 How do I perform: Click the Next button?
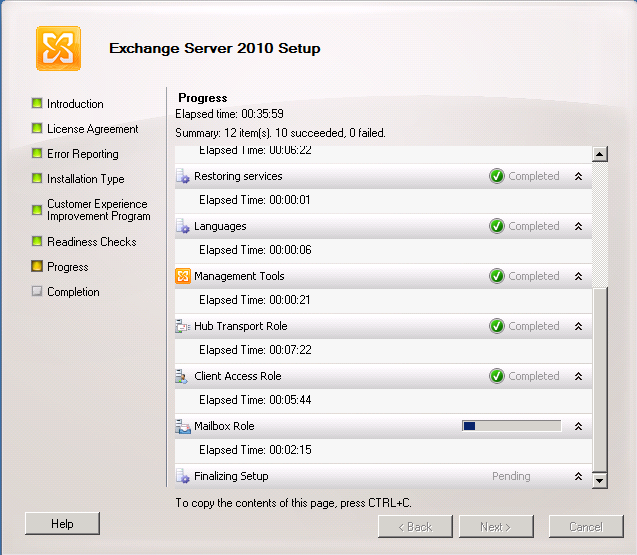click(x=496, y=527)
